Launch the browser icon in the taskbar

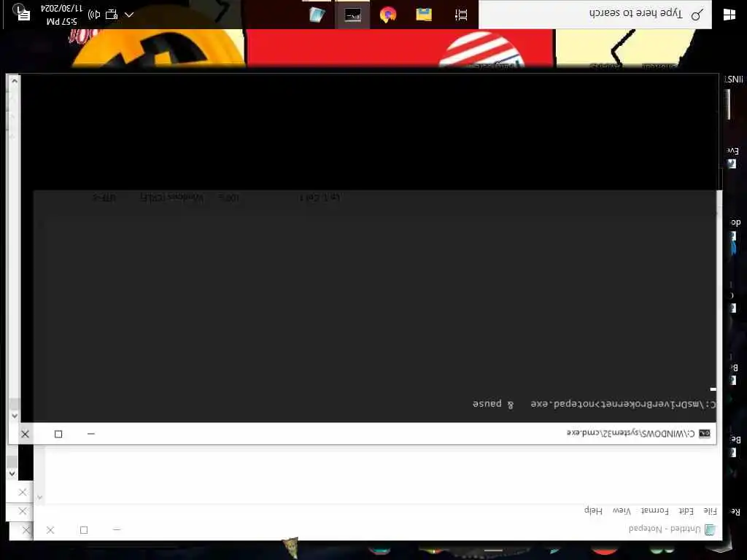(388, 15)
